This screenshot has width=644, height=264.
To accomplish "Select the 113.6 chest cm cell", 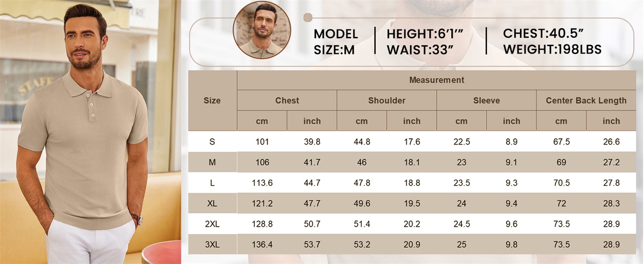I will [x=262, y=183].
